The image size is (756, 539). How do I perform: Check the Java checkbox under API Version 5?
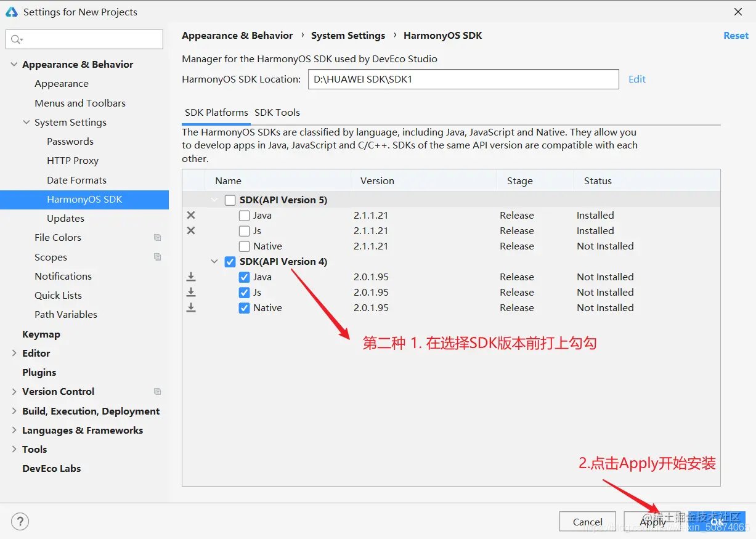pos(244,215)
